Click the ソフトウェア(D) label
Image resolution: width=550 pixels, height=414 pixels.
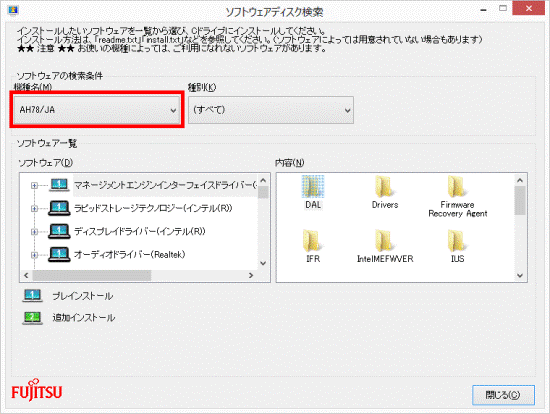[x=45, y=163]
